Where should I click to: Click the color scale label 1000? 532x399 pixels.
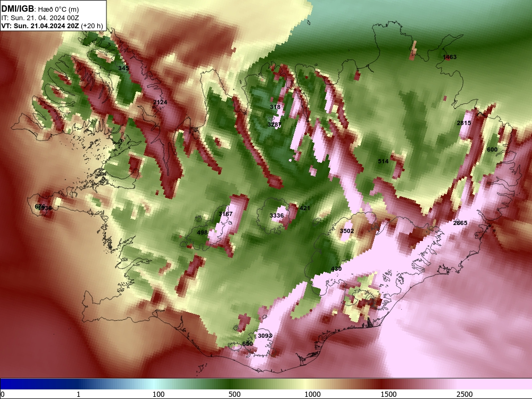point(312,394)
